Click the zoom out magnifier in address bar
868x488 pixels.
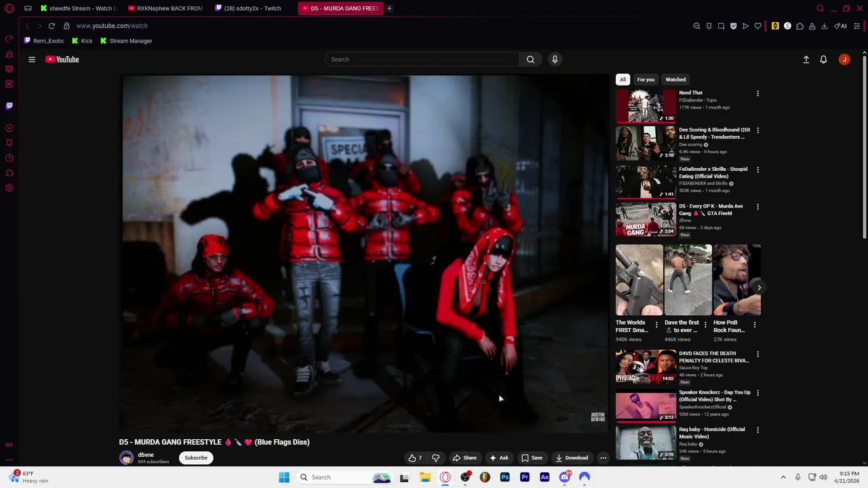696,26
